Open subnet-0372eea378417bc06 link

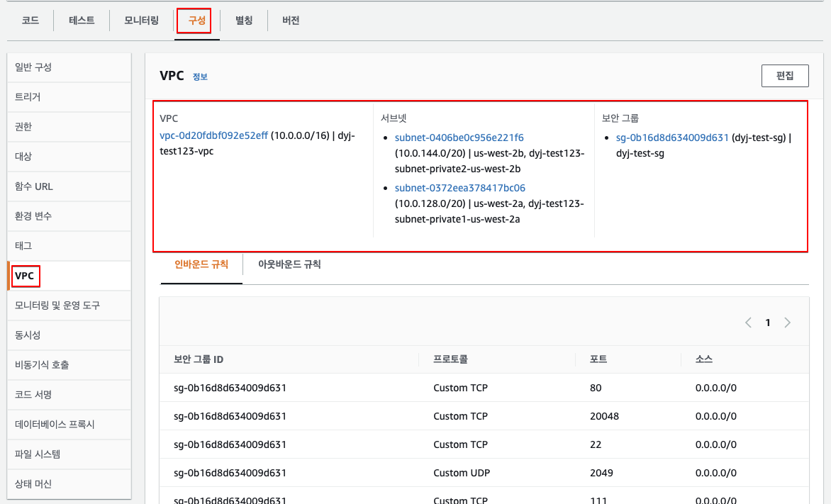click(x=459, y=188)
